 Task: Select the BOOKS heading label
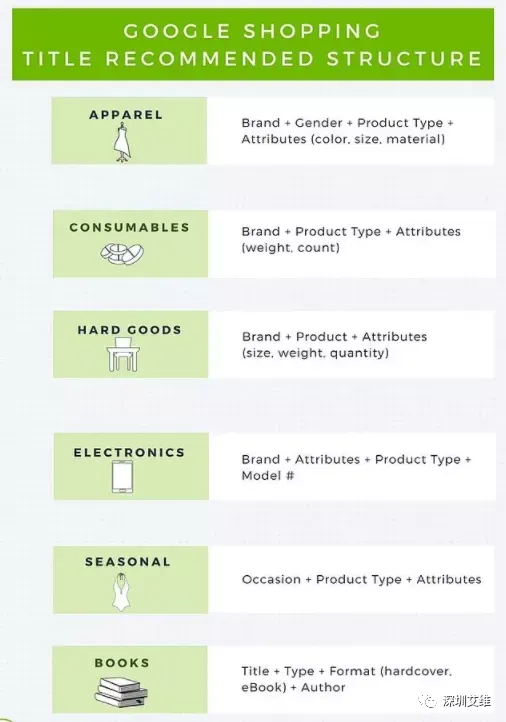click(x=122, y=663)
